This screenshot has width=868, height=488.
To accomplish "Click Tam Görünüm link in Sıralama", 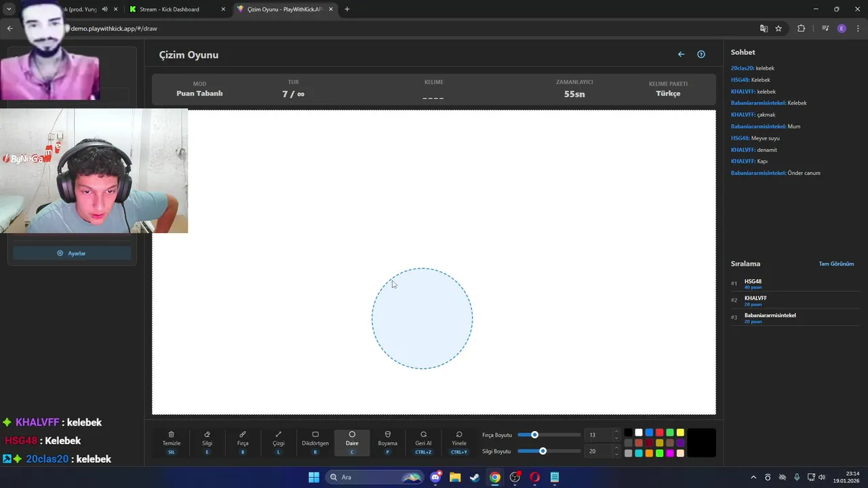I will tap(836, 264).
